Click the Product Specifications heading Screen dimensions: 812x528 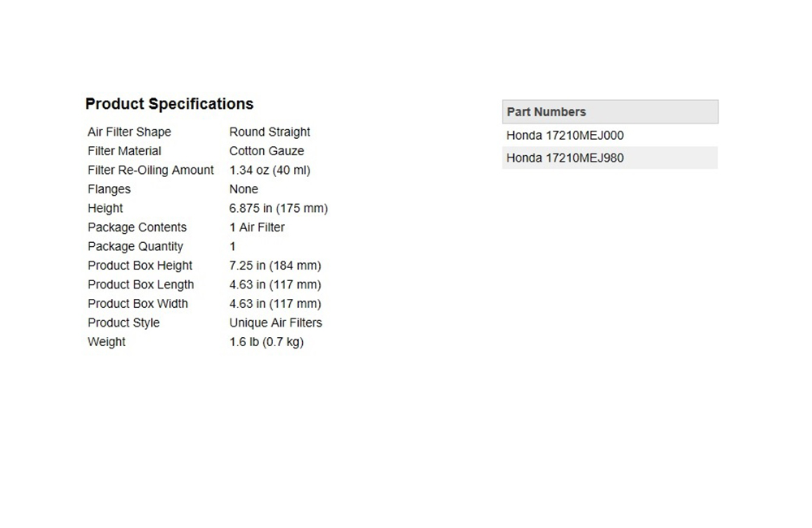(x=169, y=104)
